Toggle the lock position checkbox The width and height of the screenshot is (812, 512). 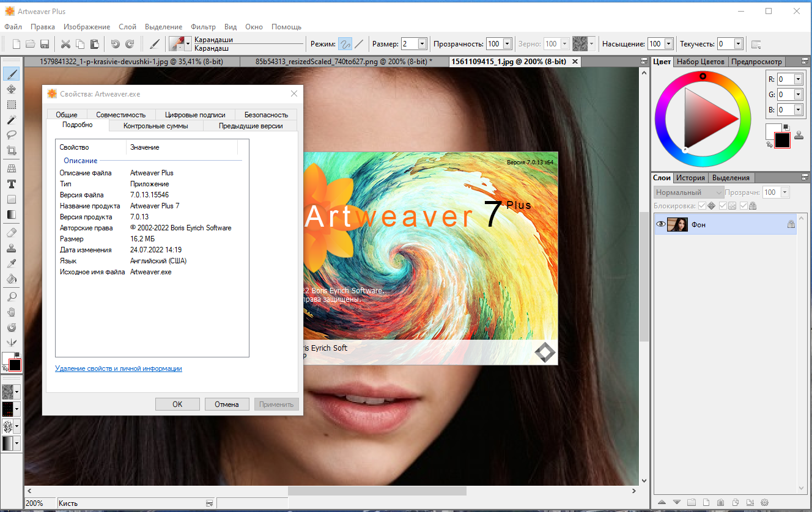click(703, 206)
